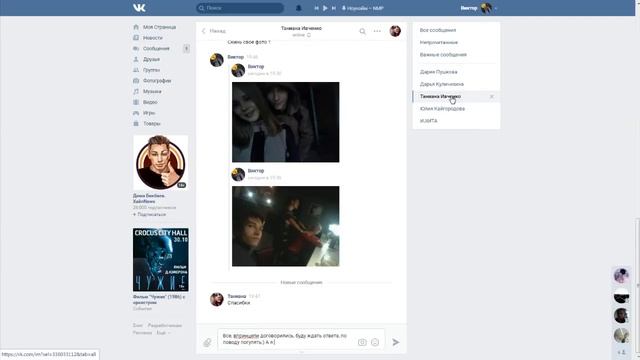Search within the conversation using the magnifier icon
This screenshot has width=640, height=360.
(x=362, y=31)
